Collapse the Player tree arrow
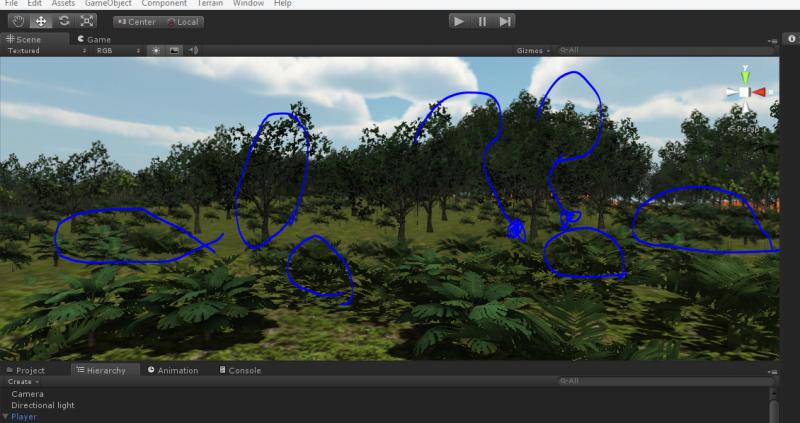The image size is (800, 423). pyautogui.click(x=5, y=416)
